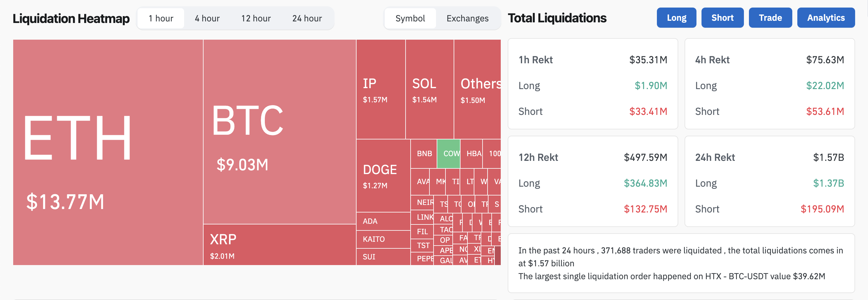Switch grouping to Exchanges
This screenshot has width=868, height=300.
click(x=467, y=18)
